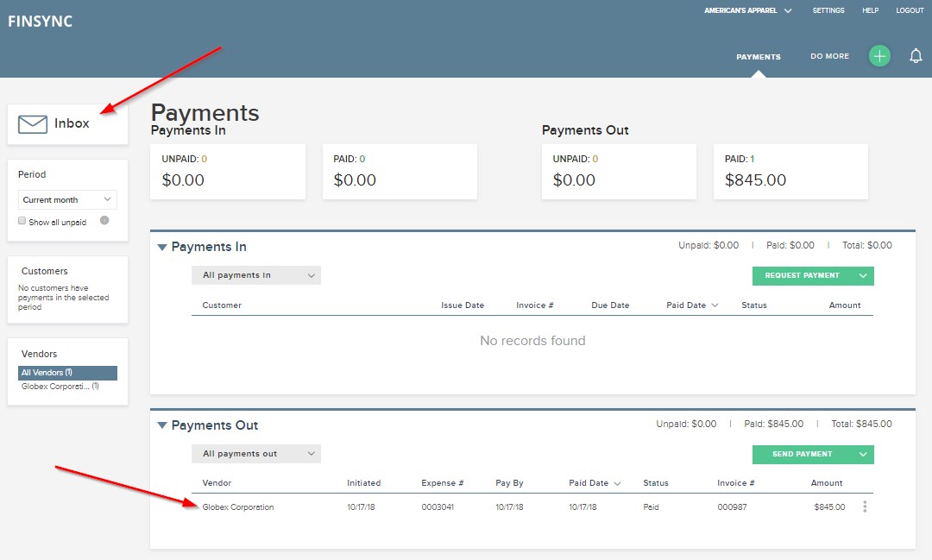Screen dimensions: 932x560
Task: Click the $845.00 amount in payment row
Action: pos(829,507)
